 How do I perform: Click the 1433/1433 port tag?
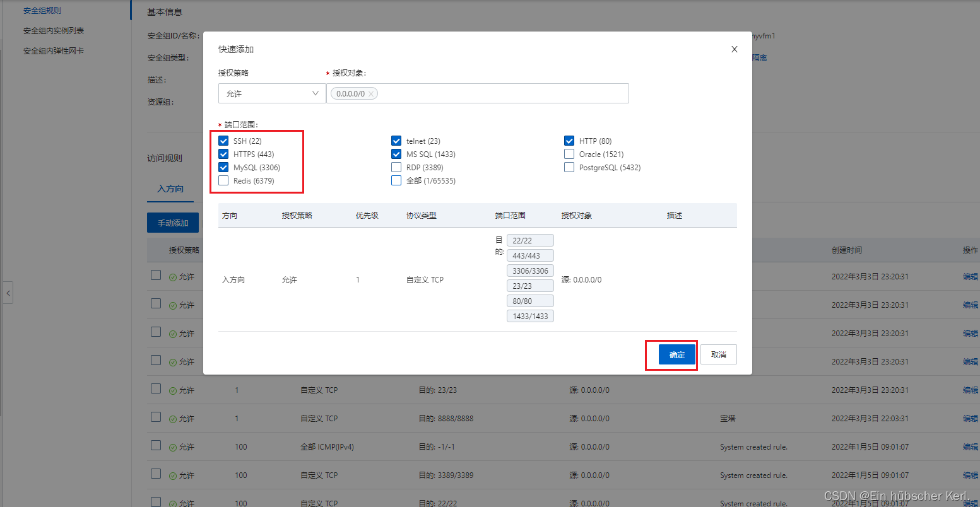[x=530, y=316]
